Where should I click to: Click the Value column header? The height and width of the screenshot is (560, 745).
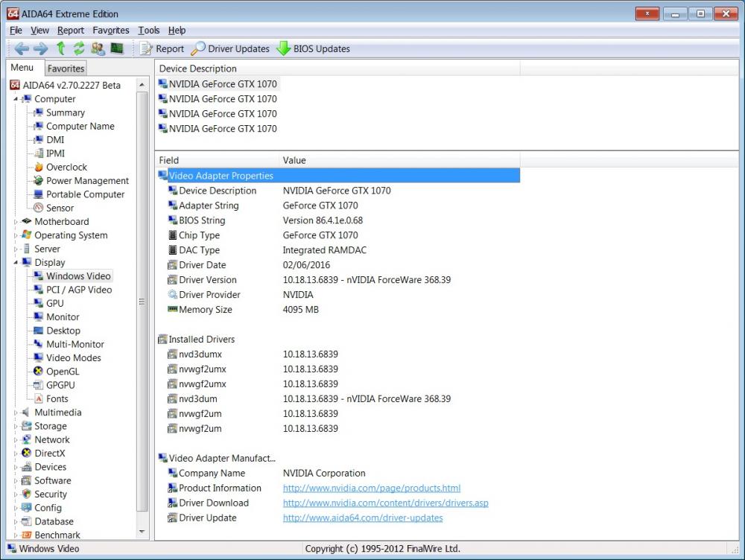[399, 160]
